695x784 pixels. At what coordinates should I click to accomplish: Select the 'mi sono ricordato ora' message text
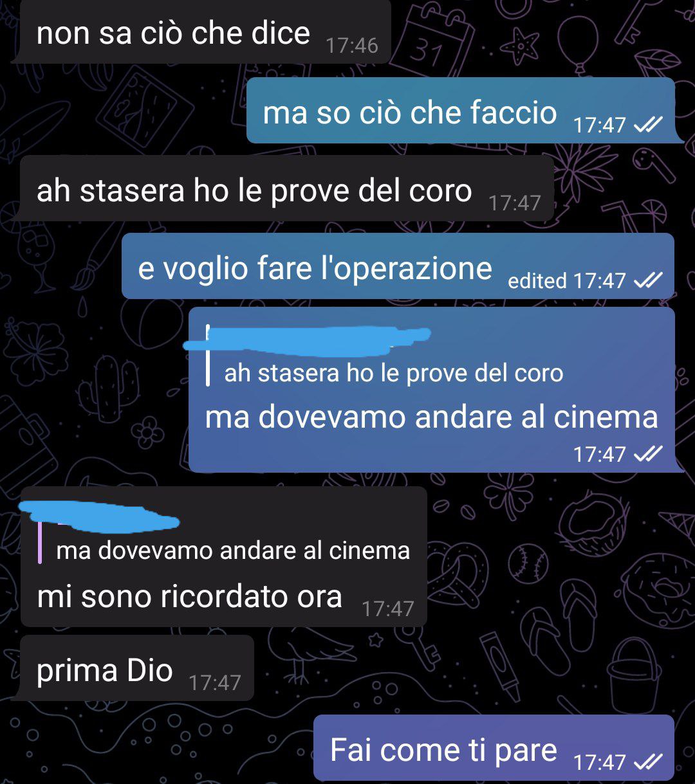click(189, 596)
